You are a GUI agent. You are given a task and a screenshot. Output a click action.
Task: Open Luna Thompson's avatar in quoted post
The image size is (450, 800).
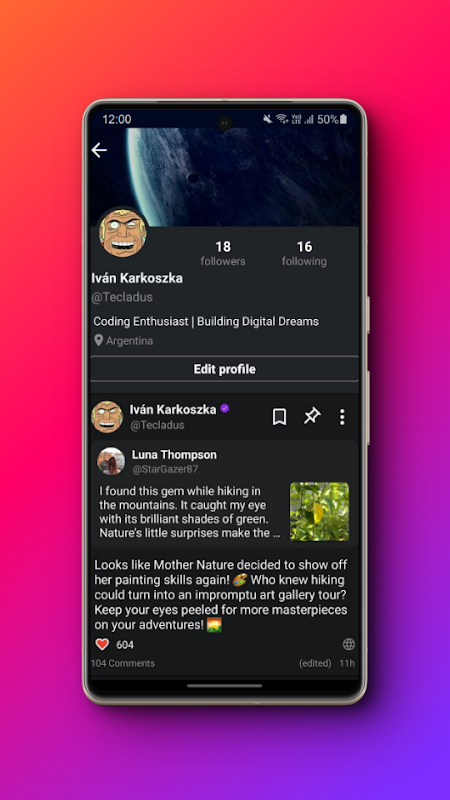tap(111, 461)
